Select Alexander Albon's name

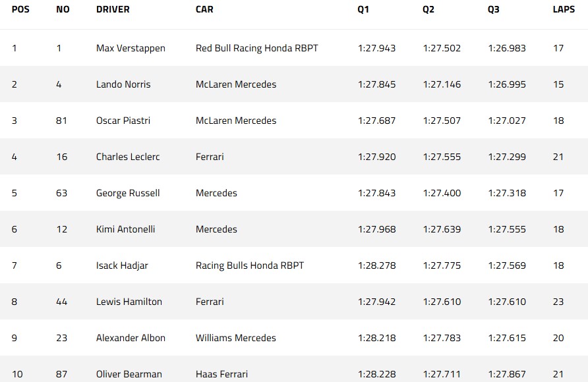[131, 338]
